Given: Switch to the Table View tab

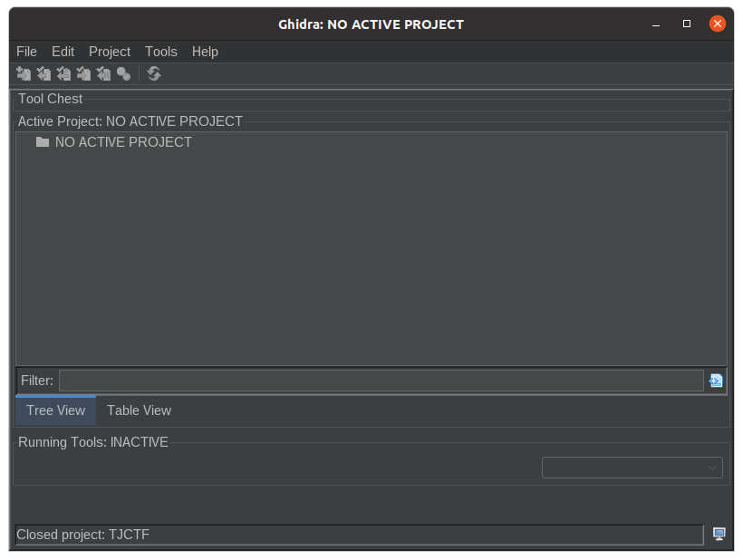Looking at the screenshot, I should pos(139,410).
